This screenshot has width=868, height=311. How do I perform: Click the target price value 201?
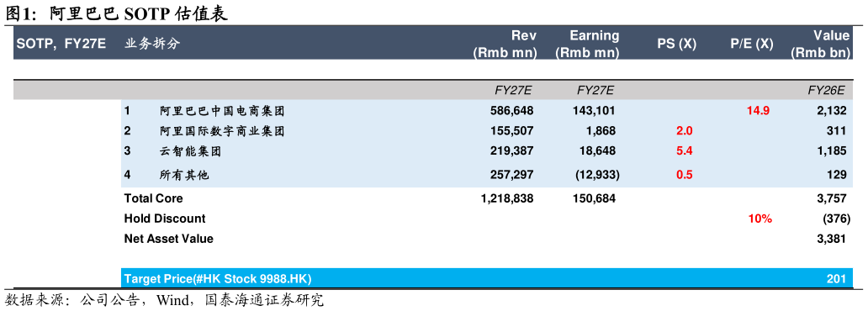(x=836, y=278)
